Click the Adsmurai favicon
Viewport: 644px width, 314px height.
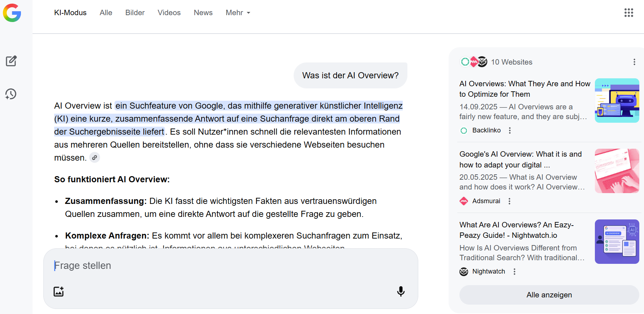[464, 201]
